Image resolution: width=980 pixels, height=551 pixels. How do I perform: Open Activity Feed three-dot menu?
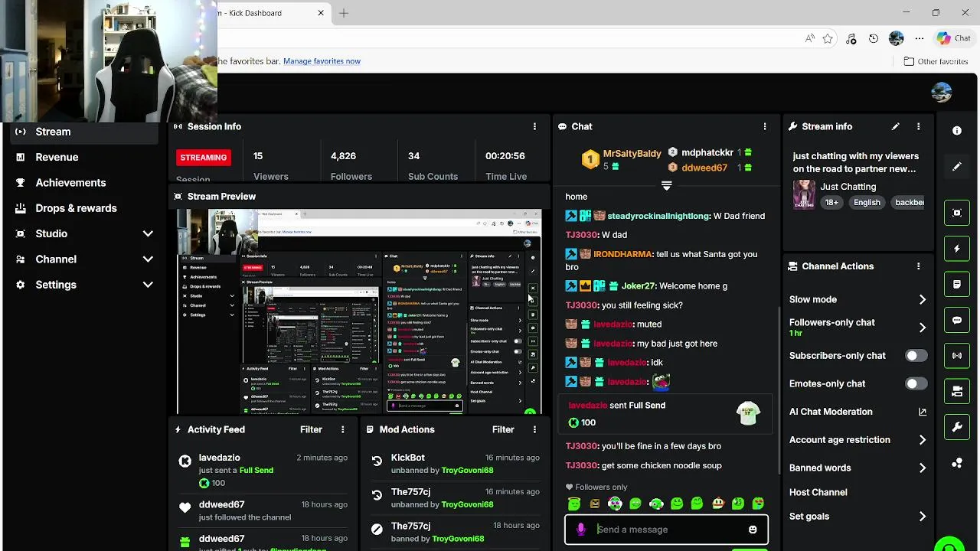click(x=342, y=429)
